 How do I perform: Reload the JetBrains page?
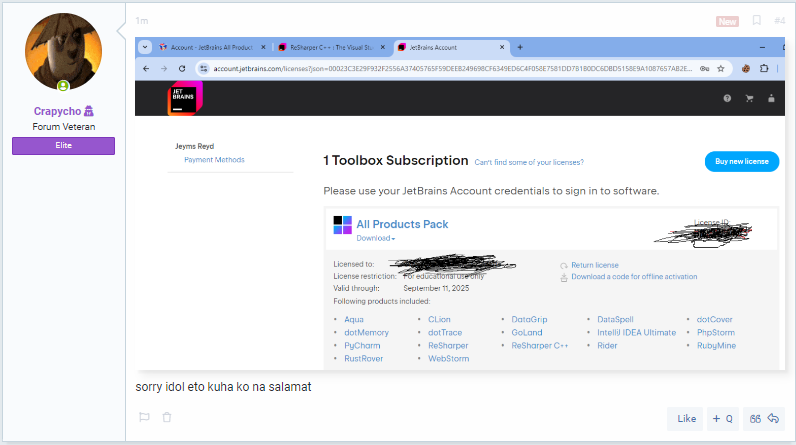tap(182, 69)
